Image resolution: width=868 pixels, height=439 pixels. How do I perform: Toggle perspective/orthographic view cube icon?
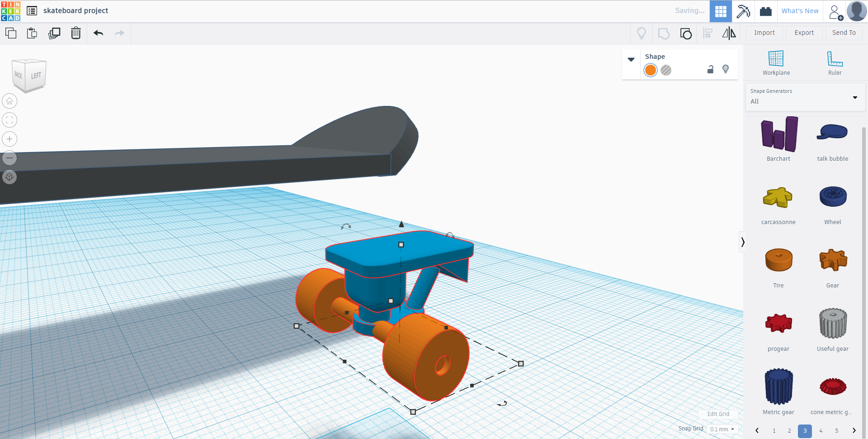(x=9, y=177)
